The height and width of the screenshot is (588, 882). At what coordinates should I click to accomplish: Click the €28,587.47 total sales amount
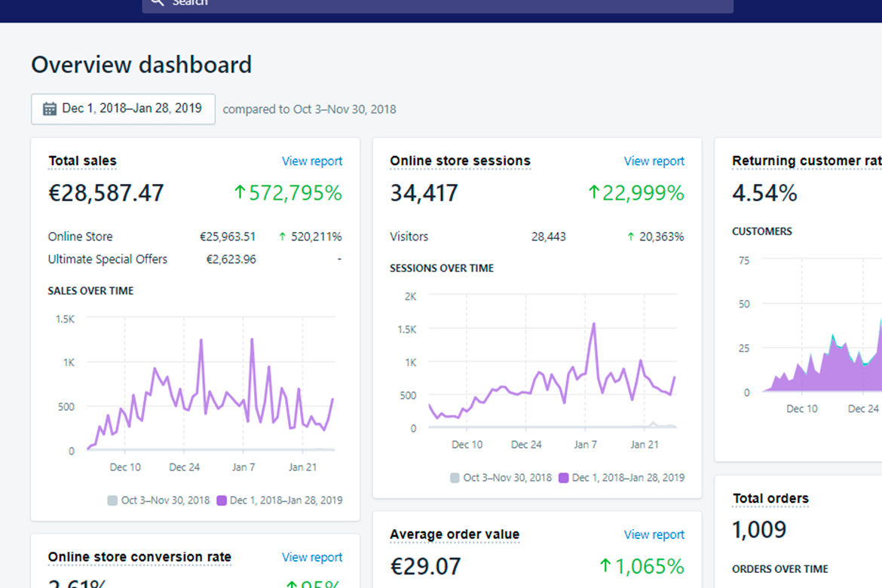point(106,193)
